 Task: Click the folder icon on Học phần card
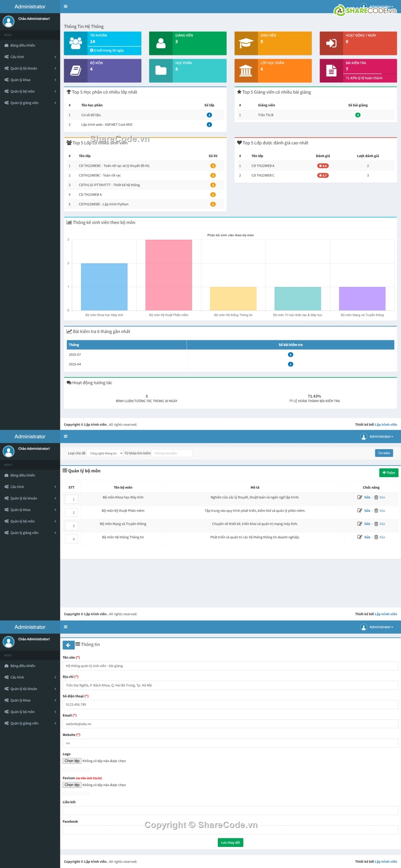point(161,71)
